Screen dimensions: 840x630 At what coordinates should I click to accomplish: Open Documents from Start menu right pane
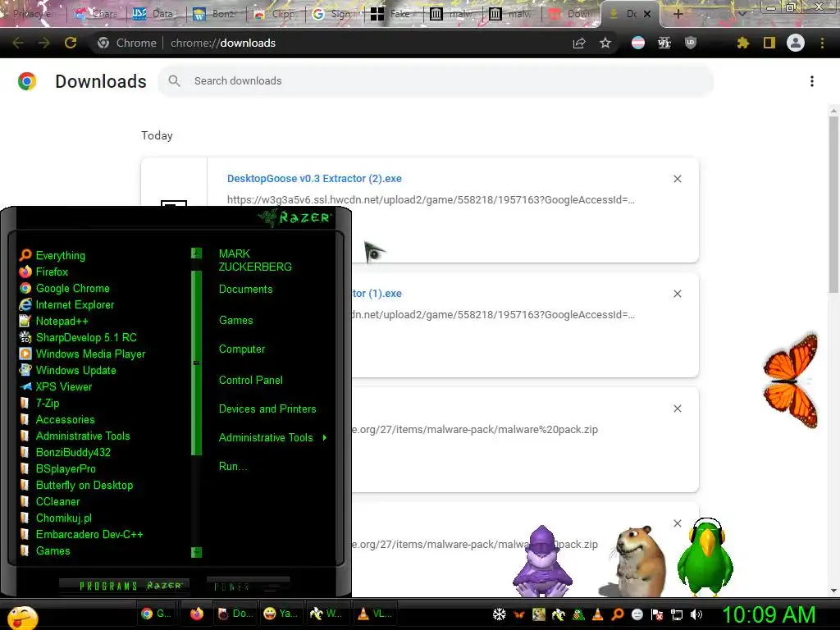click(x=245, y=290)
